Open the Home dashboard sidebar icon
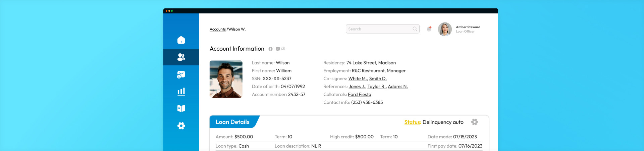The width and height of the screenshot is (644, 151). coord(181,40)
